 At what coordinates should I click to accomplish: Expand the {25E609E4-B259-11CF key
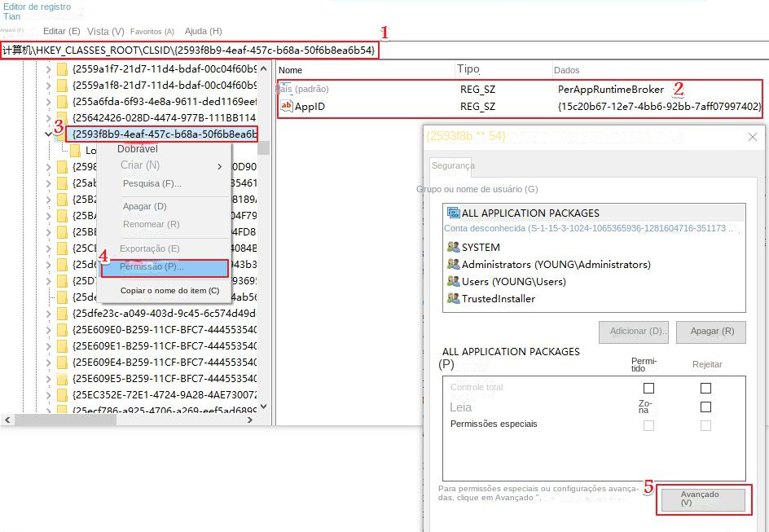coord(48,363)
